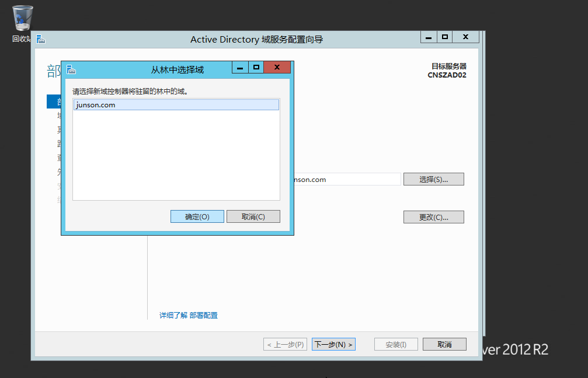The width and height of the screenshot is (588, 378).
Task: Click the 更改(C)... button
Action: (x=433, y=217)
